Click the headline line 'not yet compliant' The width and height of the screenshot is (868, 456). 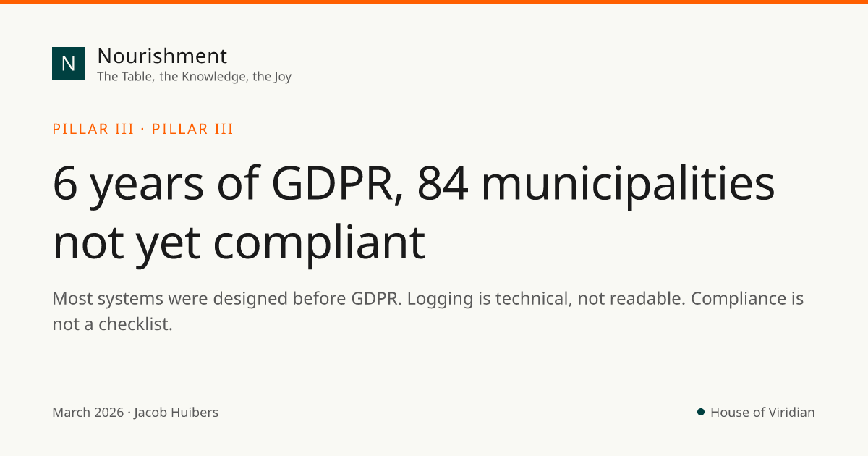click(x=239, y=242)
